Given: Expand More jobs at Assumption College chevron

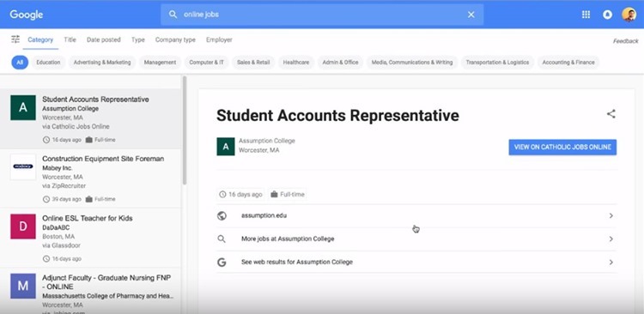Looking at the screenshot, I should pyautogui.click(x=611, y=239).
